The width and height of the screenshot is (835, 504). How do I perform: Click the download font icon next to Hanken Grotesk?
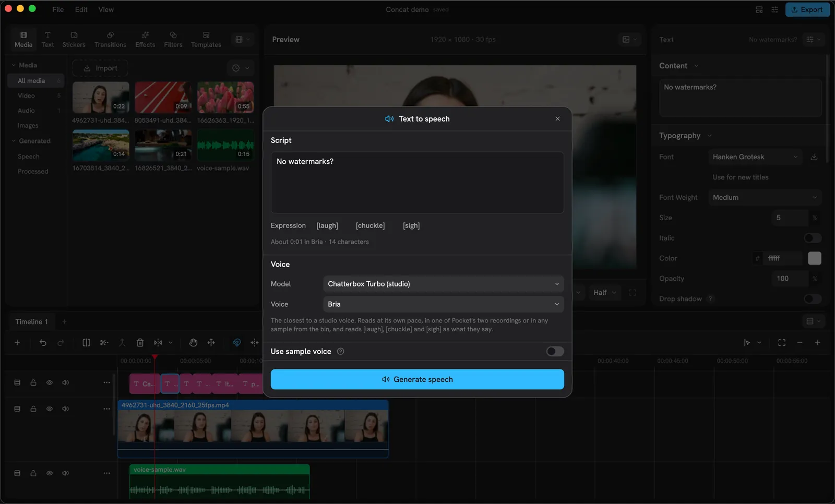tap(814, 157)
